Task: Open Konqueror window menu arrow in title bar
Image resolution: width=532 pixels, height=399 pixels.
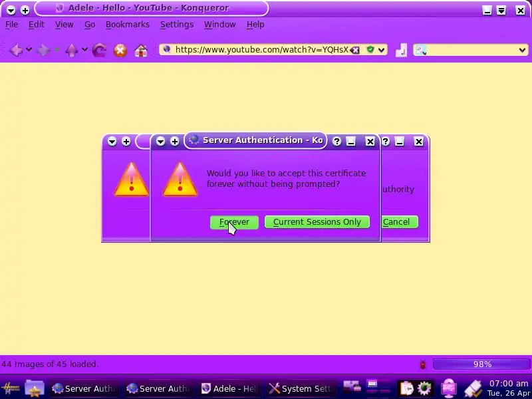Action: (11, 11)
